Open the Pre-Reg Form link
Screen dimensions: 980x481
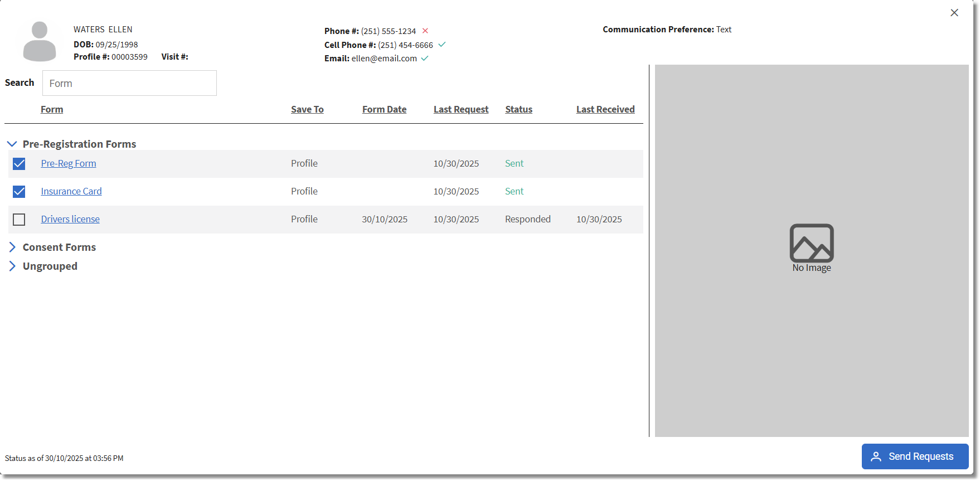tap(69, 163)
